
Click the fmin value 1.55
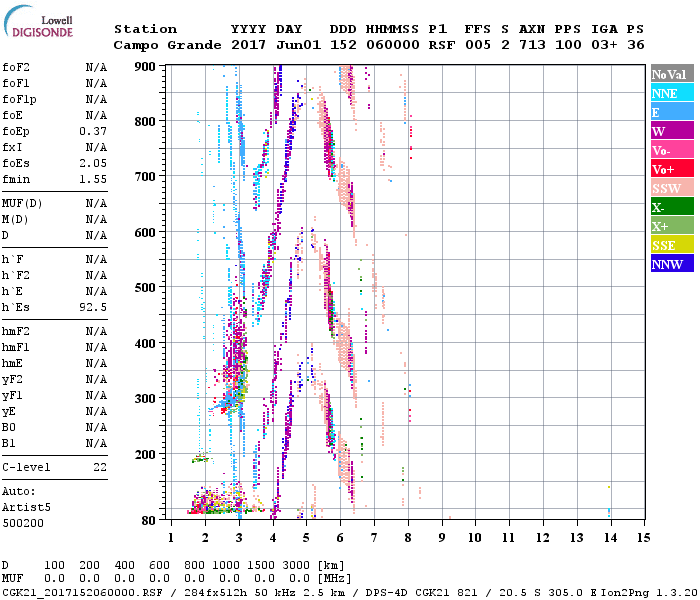point(93,179)
